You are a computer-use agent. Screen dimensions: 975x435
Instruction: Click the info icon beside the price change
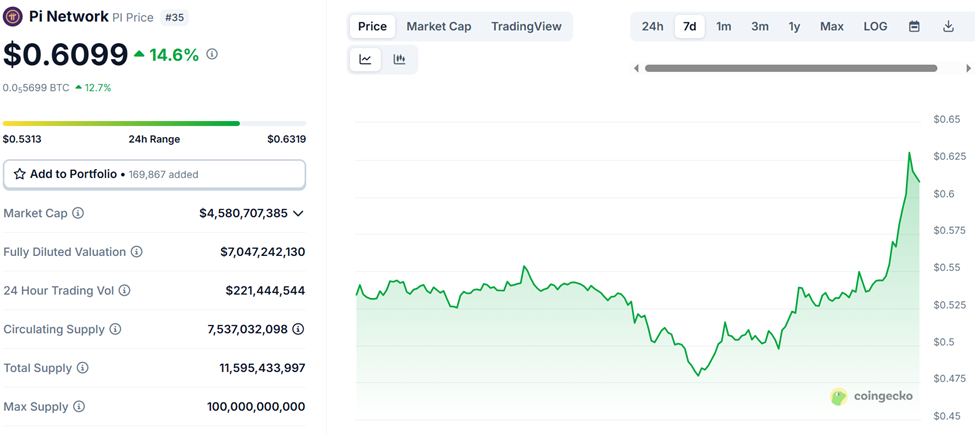[x=212, y=54]
